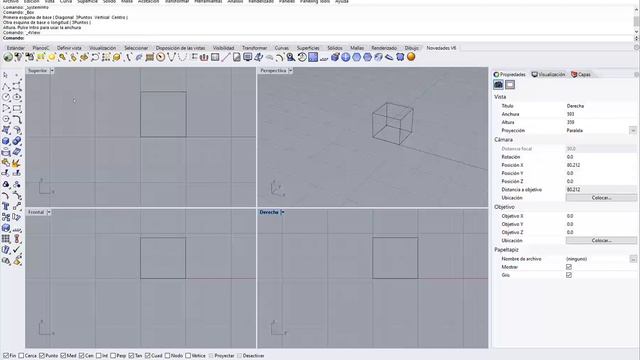
Task: Enable the Perp object snap checkbox
Action: pos(113,356)
